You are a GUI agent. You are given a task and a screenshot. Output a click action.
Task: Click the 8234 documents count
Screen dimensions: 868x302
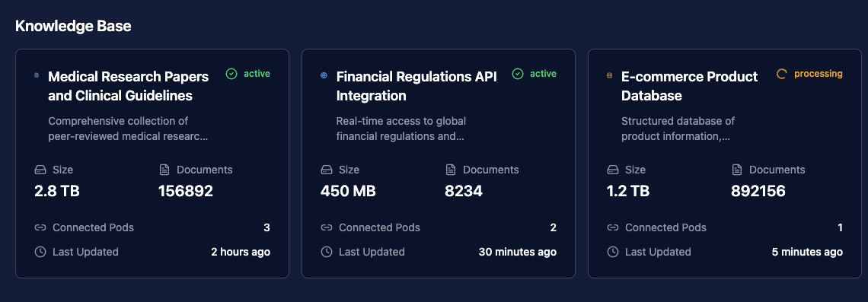[x=464, y=192]
